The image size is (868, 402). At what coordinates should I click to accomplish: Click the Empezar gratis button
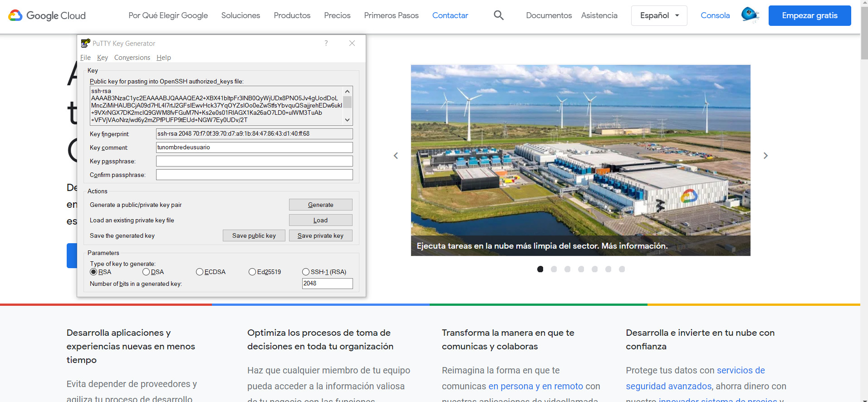click(x=810, y=15)
